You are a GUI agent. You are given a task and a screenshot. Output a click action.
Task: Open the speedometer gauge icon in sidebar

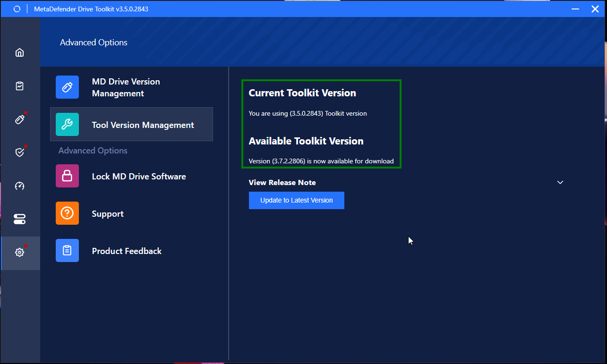(x=19, y=186)
